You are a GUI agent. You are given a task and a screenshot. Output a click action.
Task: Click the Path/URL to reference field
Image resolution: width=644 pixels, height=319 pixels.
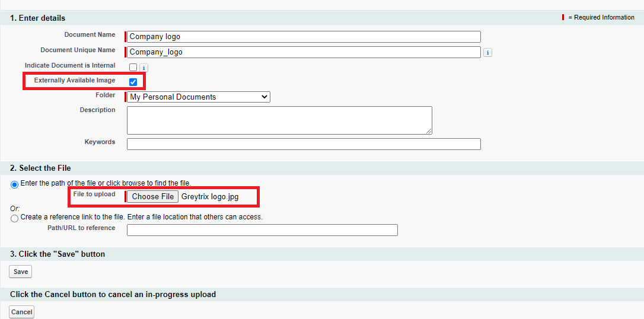(262, 230)
